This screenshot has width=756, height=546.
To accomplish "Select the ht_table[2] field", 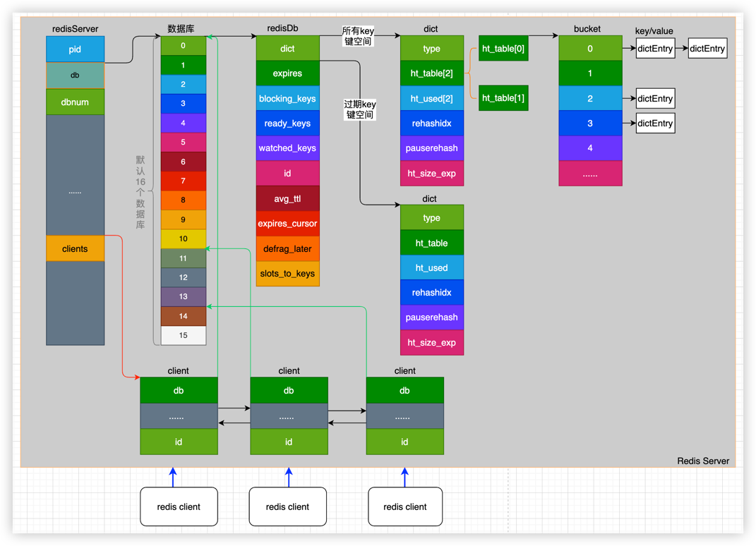I will pyautogui.click(x=431, y=73).
